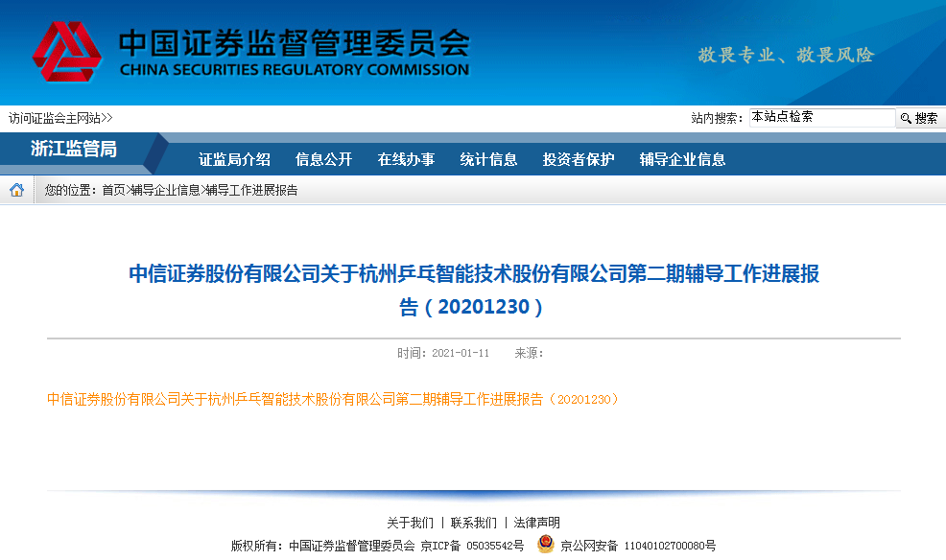Viewport: 946px width, 560px height.
Task: Click 辅导企业信息 in the breadcrumb path
Action: tap(165, 191)
